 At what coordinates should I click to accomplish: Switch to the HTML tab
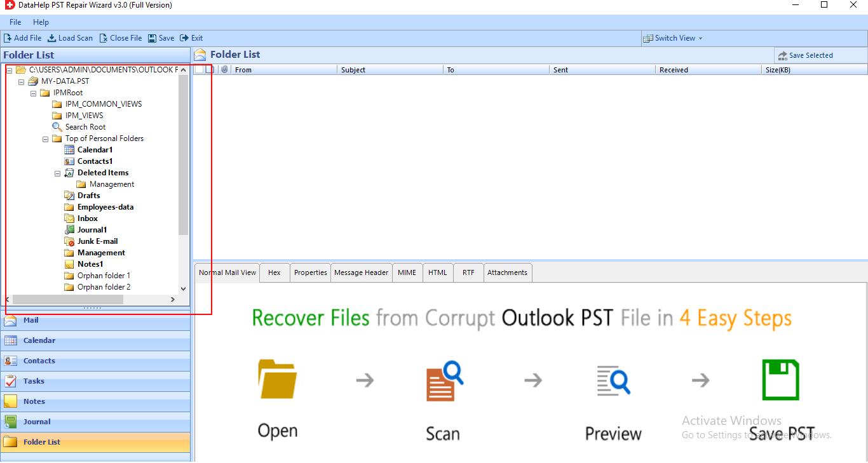pyautogui.click(x=438, y=272)
